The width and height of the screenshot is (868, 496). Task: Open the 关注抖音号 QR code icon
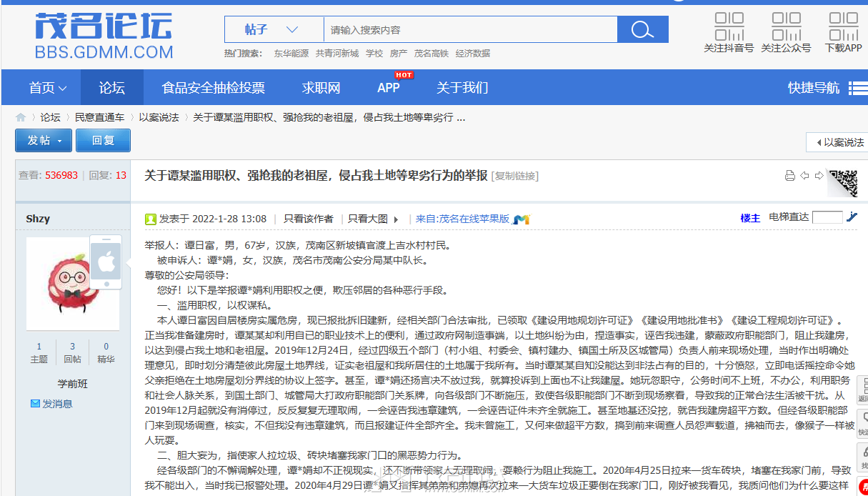(x=729, y=26)
